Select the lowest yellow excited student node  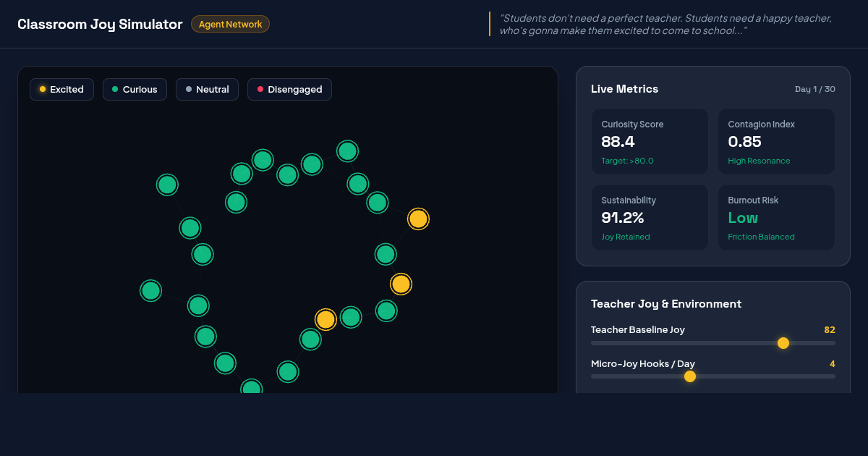coord(325,319)
